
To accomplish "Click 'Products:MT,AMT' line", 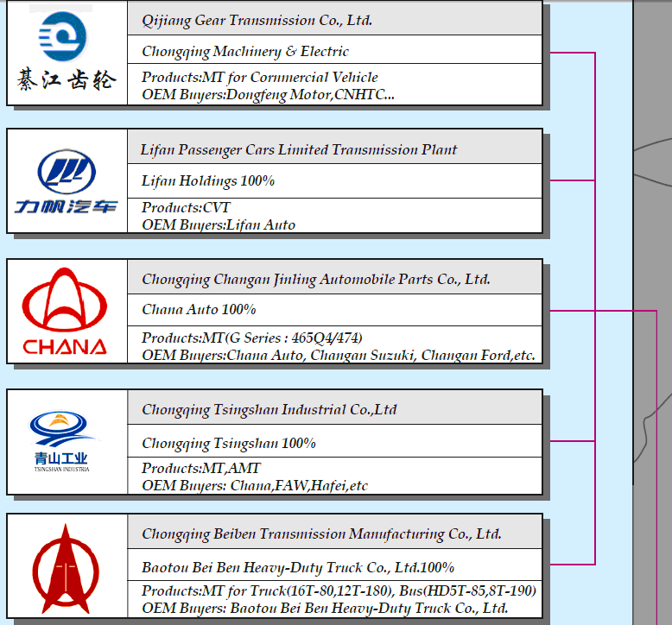I will point(200,468).
